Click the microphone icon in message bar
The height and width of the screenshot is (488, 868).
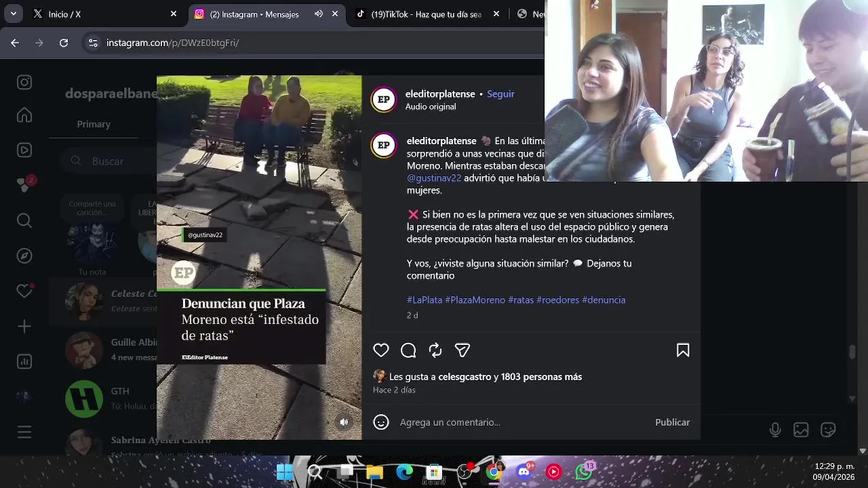(775, 430)
